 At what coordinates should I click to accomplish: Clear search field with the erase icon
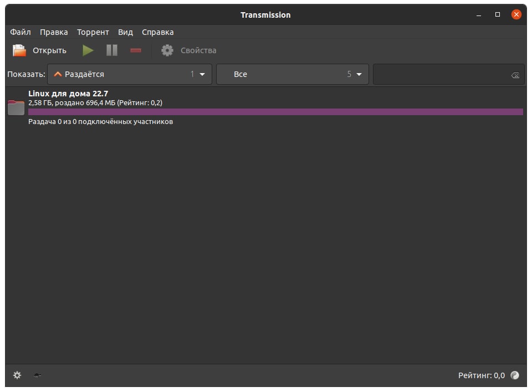[x=515, y=75]
